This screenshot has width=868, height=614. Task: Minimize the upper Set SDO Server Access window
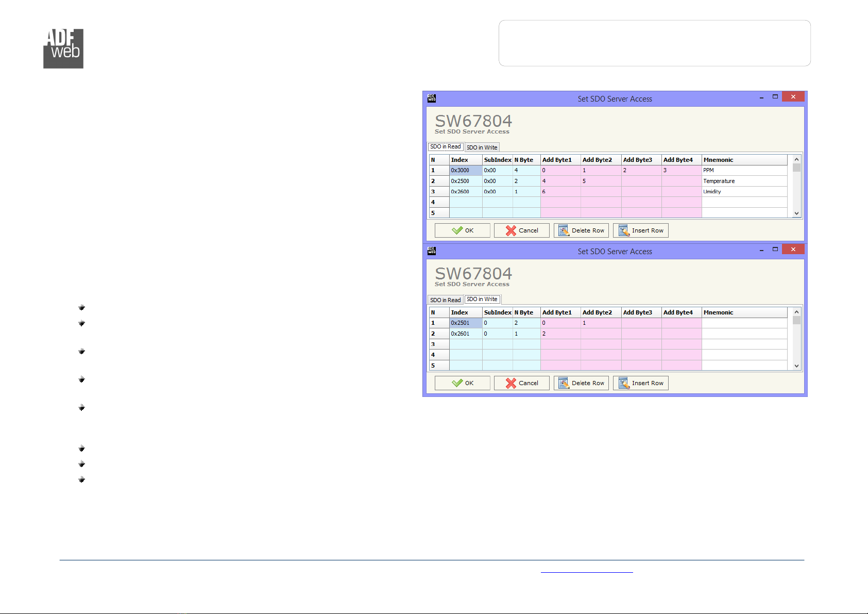click(x=761, y=97)
